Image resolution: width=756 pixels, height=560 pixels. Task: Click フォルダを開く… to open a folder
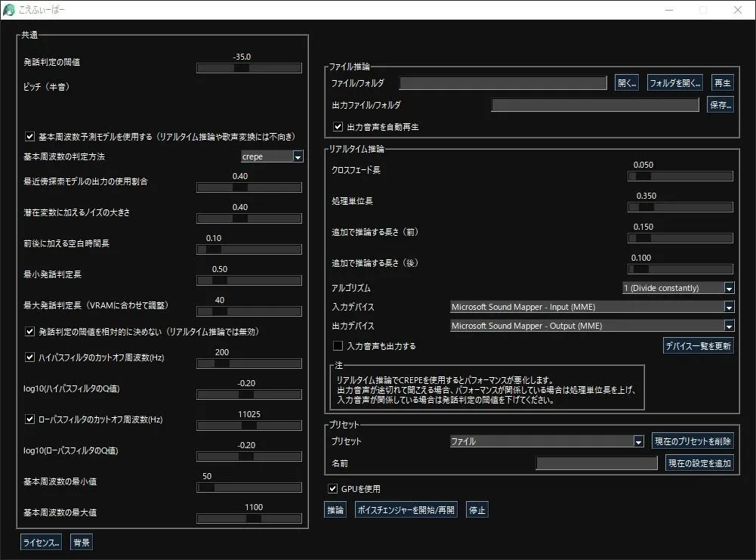click(x=674, y=82)
